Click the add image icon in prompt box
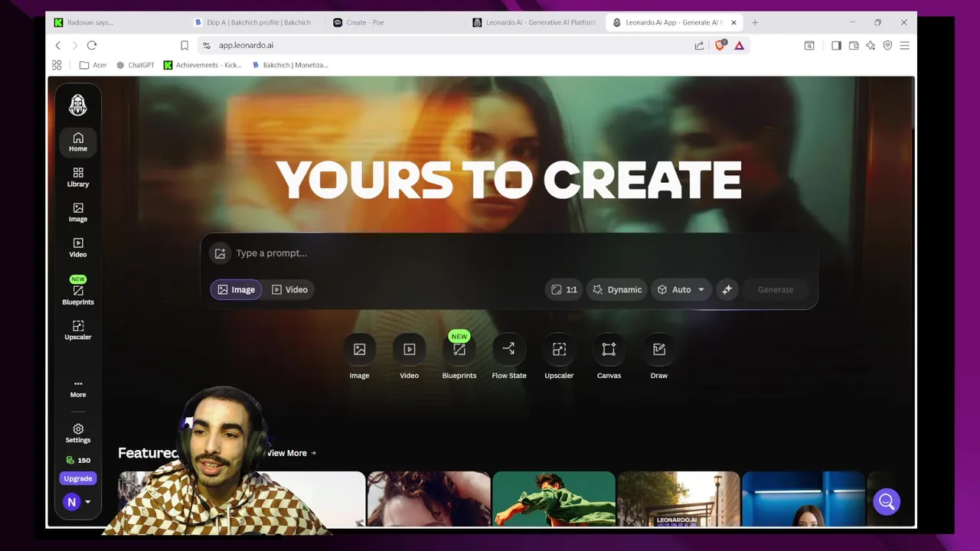Screen dimensions: 980x551 (220, 253)
